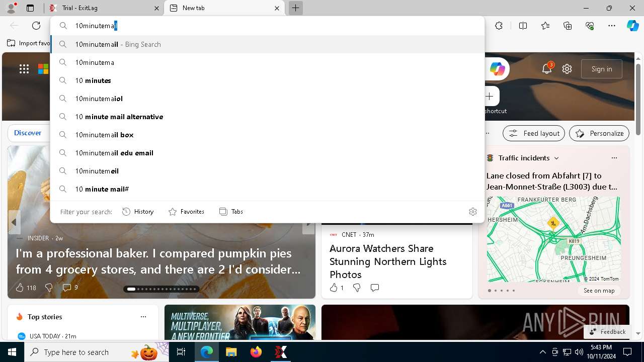Open the traffic map thumbnail
Image resolution: width=644 pixels, height=362 pixels.
553,239
